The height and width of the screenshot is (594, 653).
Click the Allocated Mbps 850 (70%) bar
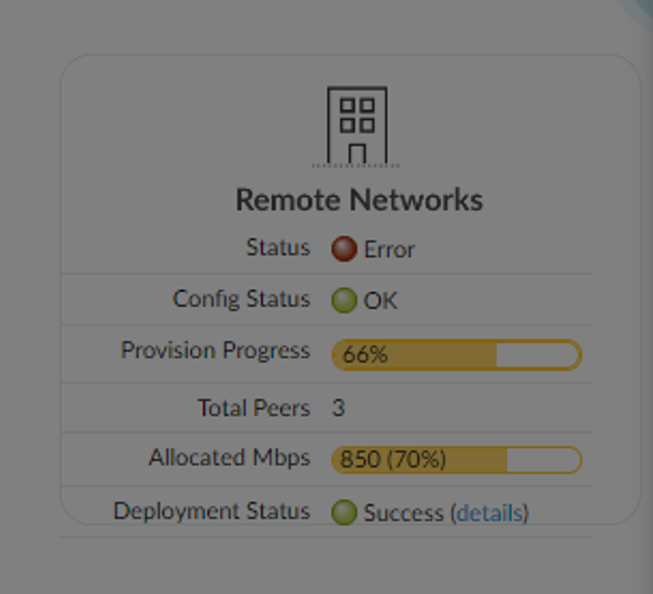pyautogui.click(x=456, y=460)
